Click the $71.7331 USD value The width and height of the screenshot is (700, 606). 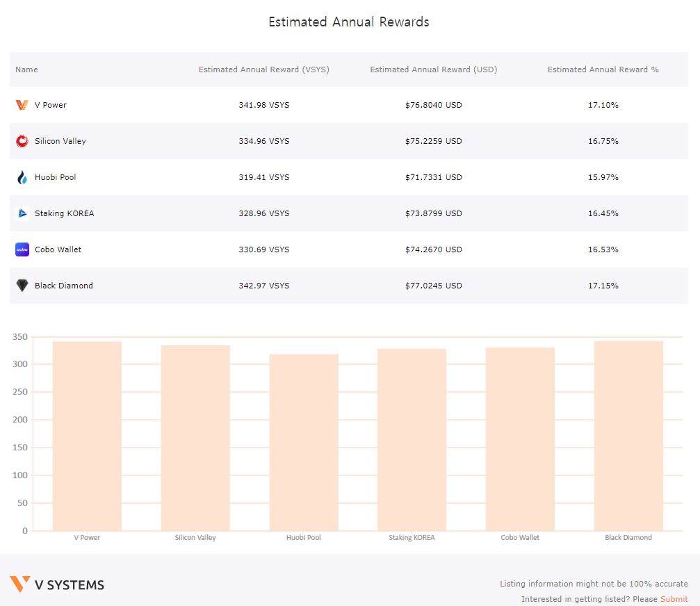tap(434, 177)
